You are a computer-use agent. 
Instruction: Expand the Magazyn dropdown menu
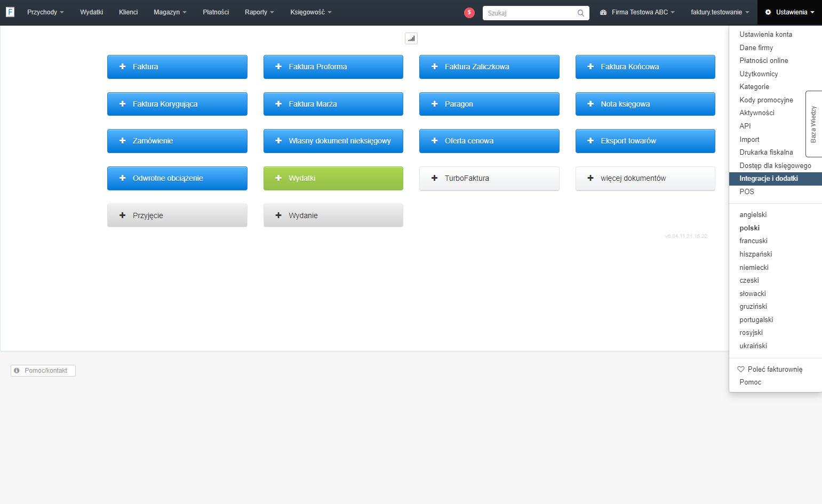[x=170, y=12]
